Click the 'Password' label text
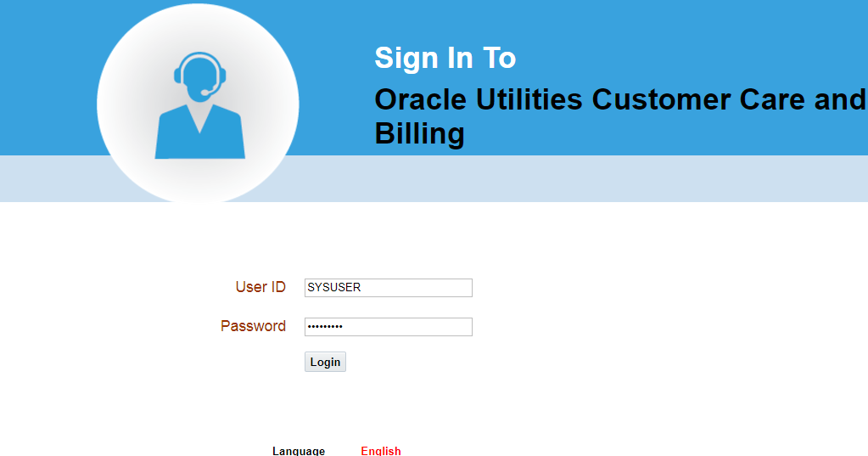The width and height of the screenshot is (868, 456). pos(253,326)
